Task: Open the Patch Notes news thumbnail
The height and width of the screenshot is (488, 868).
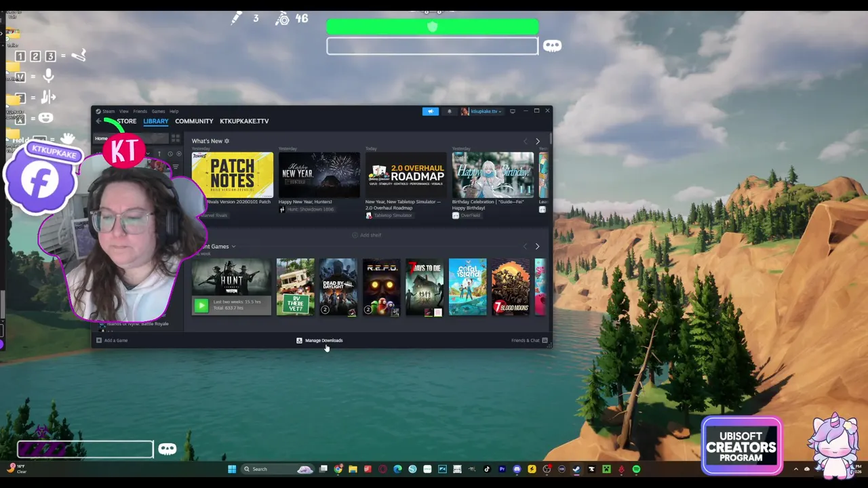Action: coord(232,176)
